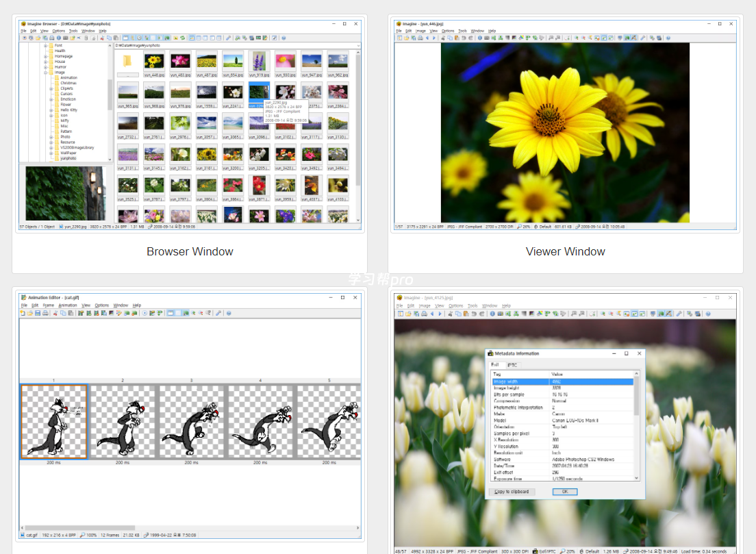Click print icon in yun_4125.jpg viewer toolbar
Image resolution: width=756 pixels, height=554 pixels.
tap(424, 314)
